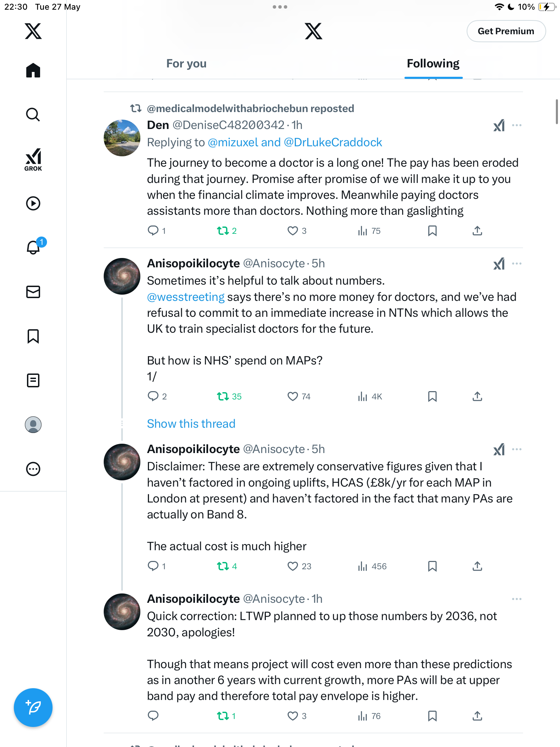Screen dimensions: 560x747
Task: Click the page scrollbar on the right edge
Action: pyautogui.click(x=557, y=111)
